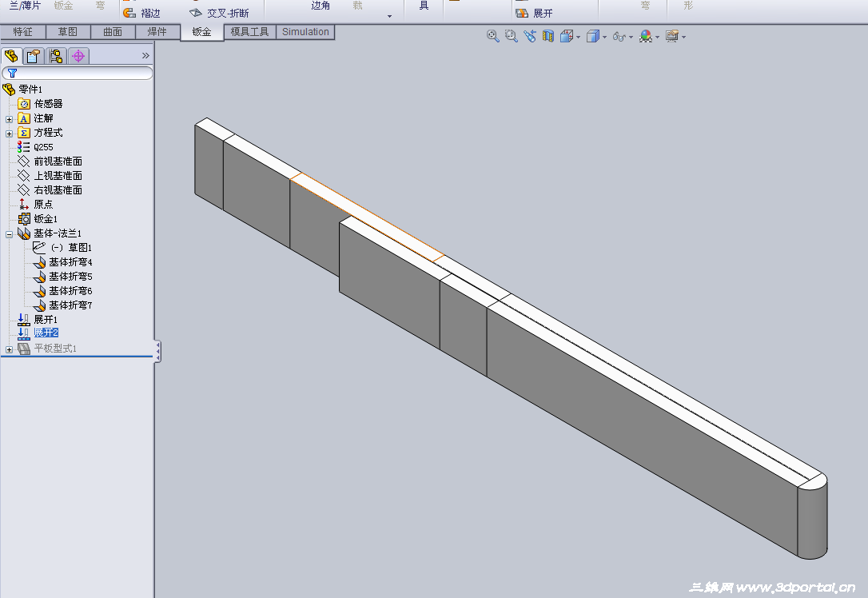Click the Previous View icon
Screen dimensions: 868x598
coord(530,37)
